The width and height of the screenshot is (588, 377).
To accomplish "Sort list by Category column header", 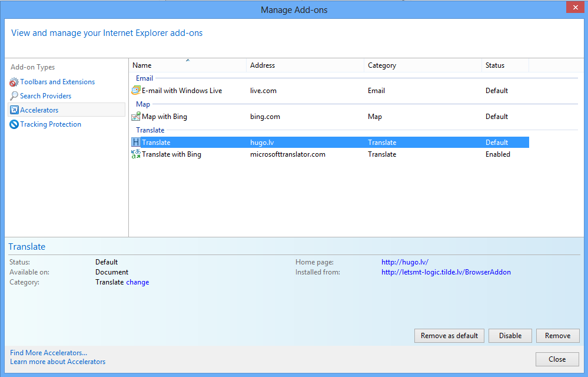I will point(423,65).
